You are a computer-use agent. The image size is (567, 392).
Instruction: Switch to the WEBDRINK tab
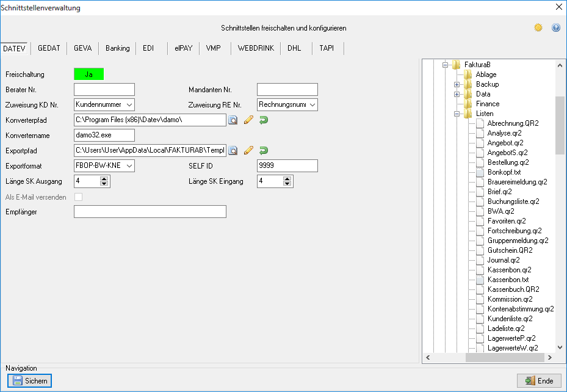point(256,48)
